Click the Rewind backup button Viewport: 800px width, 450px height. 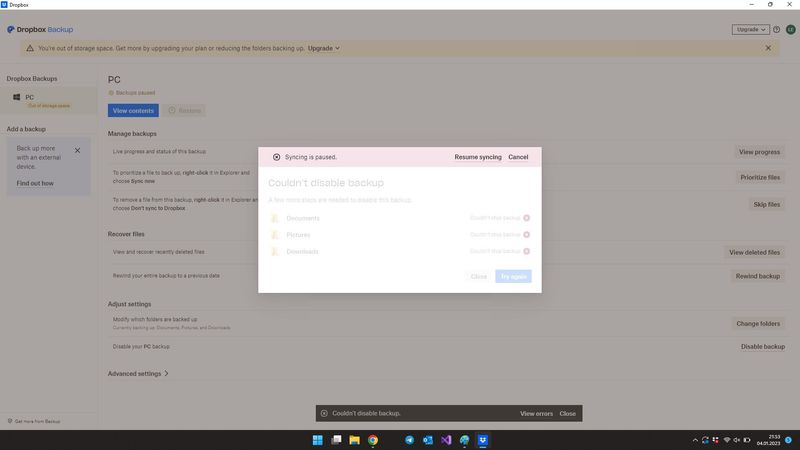click(758, 276)
